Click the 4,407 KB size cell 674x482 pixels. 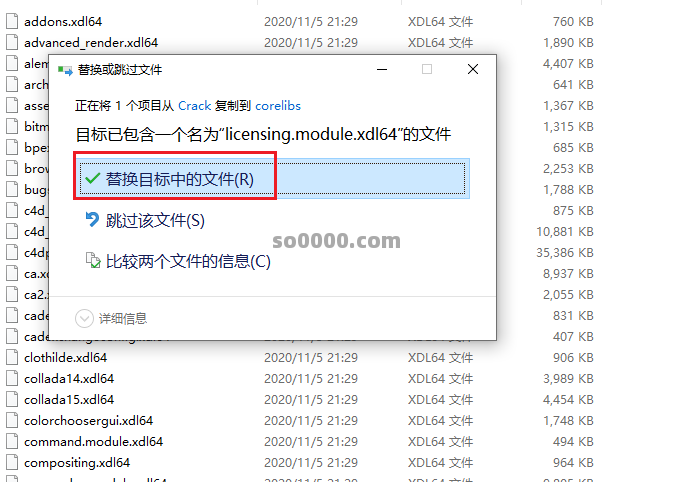(x=568, y=64)
